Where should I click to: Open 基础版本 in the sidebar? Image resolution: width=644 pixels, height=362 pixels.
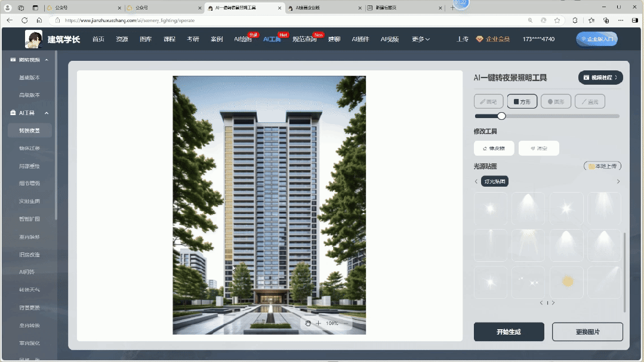coord(29,78)
